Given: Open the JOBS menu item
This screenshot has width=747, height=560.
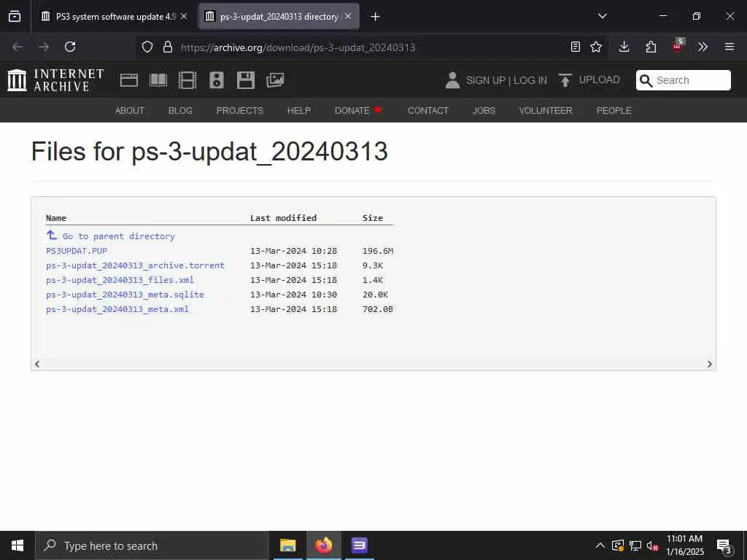Looking at the screenshot, I should point(484,111).
